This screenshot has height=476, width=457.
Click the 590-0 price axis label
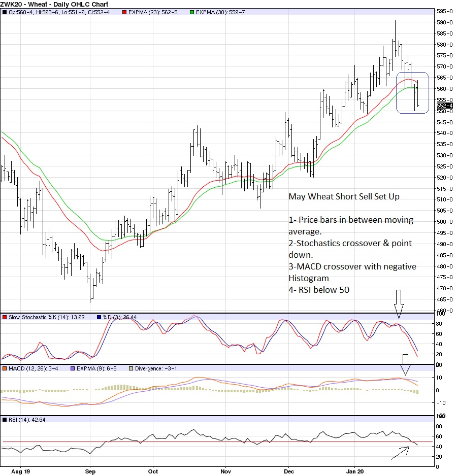pos(445,22)
